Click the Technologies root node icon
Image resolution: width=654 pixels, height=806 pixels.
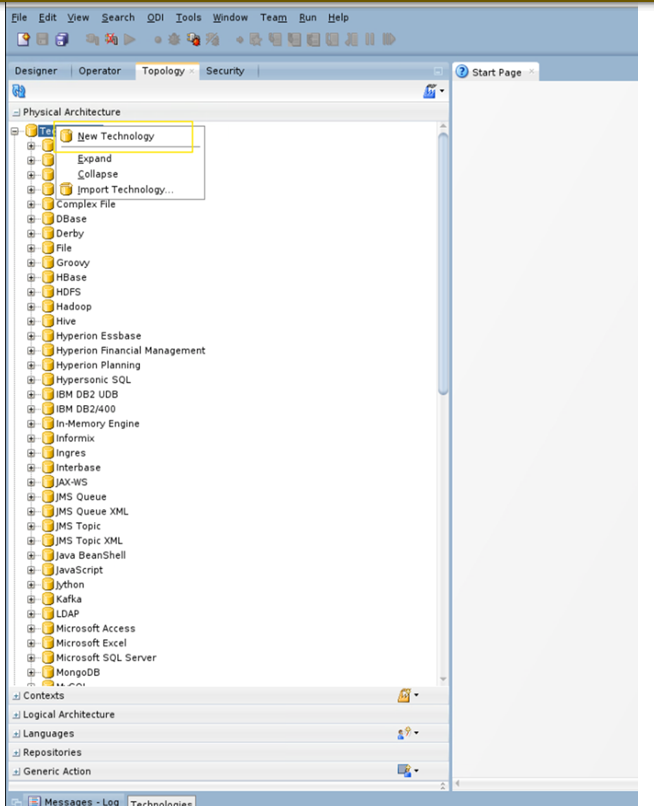coord(31,131)
